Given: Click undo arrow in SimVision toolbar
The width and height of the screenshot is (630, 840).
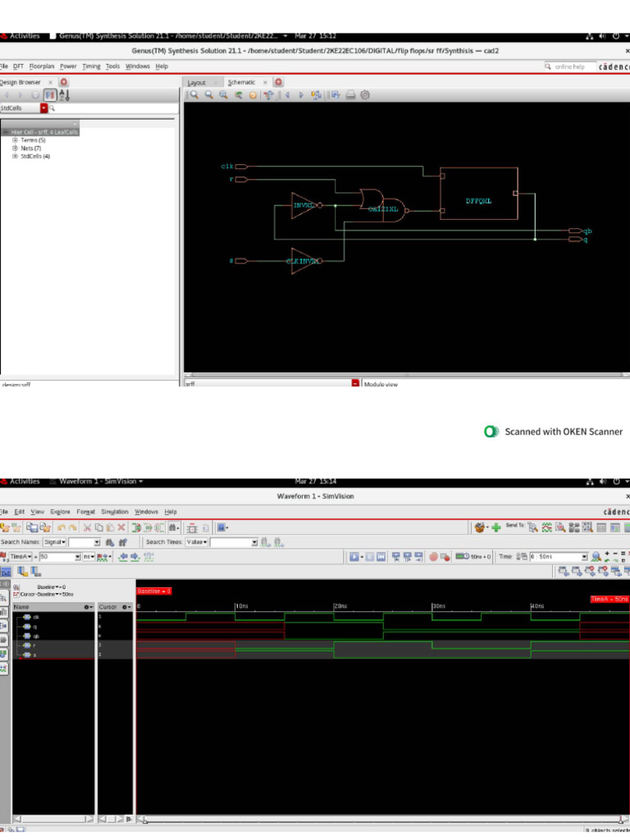Looking at the screenshot, I should pos(61,527).
